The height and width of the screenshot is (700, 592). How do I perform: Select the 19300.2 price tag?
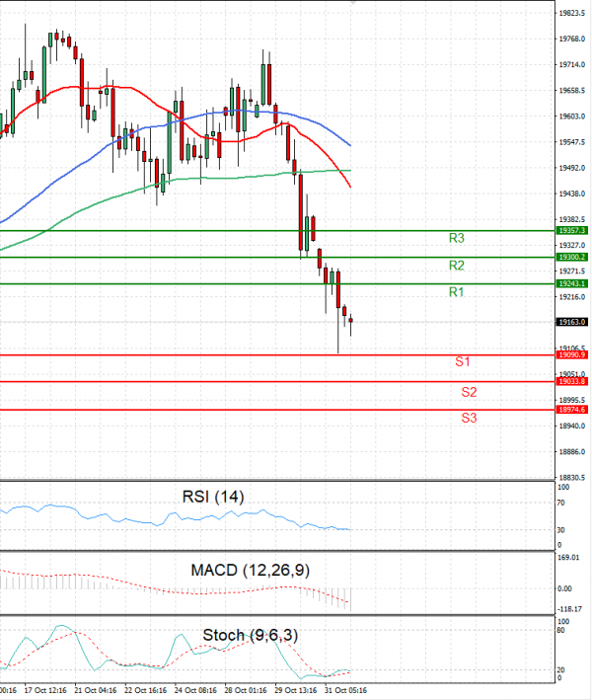coord(572,257)
